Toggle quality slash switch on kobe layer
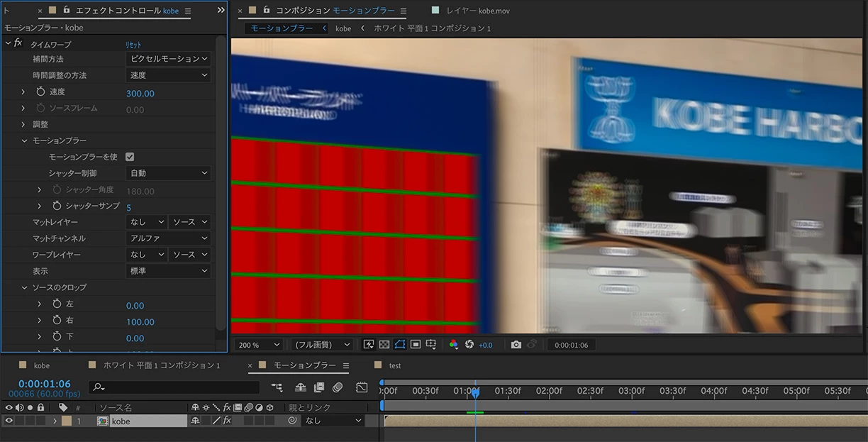 pos(216,421)
